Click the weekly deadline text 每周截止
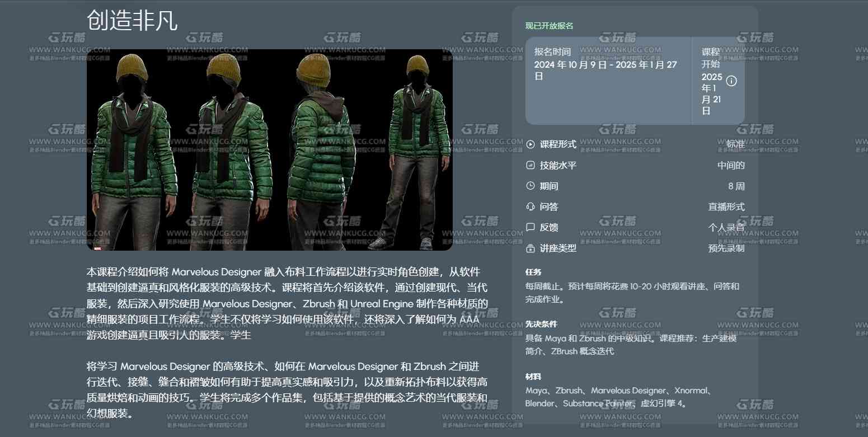Viewport: 868px width, 437px height. coord(632,293)
